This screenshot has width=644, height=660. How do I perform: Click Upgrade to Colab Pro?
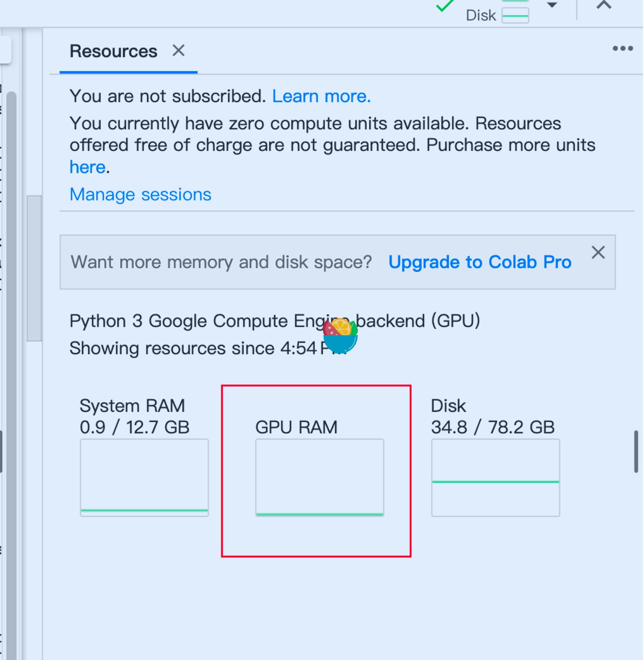(x=480, y=262)
